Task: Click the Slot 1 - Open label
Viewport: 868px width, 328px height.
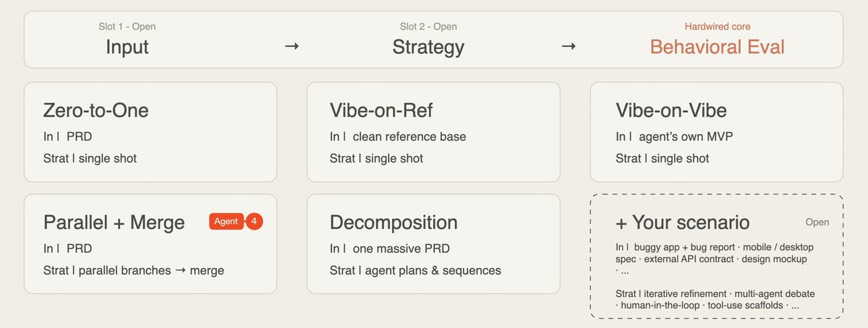Action: click(x=127, y=27)
